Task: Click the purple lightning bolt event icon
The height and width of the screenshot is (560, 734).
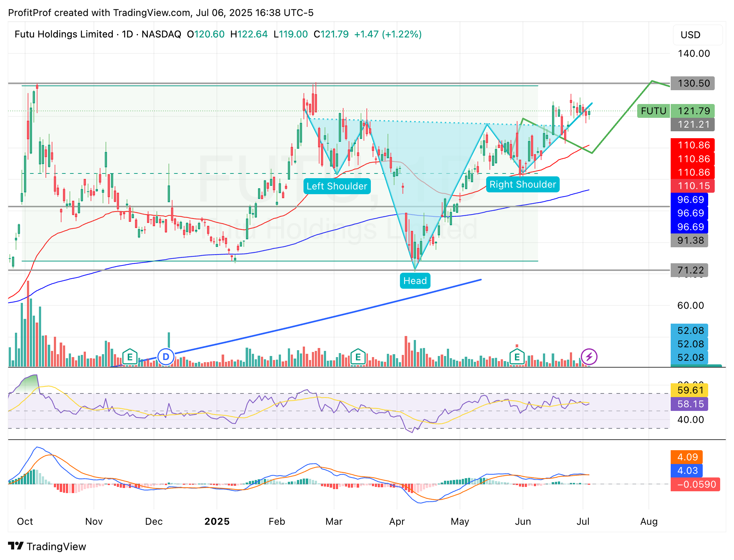Action: [x=589, y=357]
